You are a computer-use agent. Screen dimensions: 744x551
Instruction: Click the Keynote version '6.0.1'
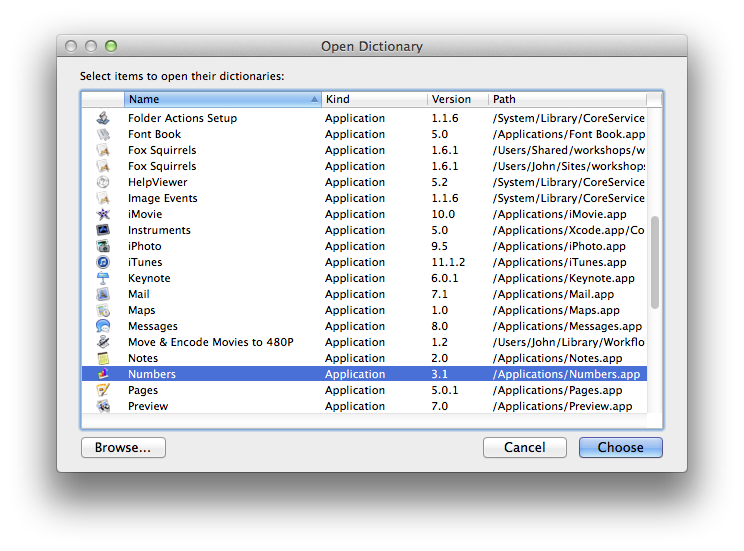(445, 278)
